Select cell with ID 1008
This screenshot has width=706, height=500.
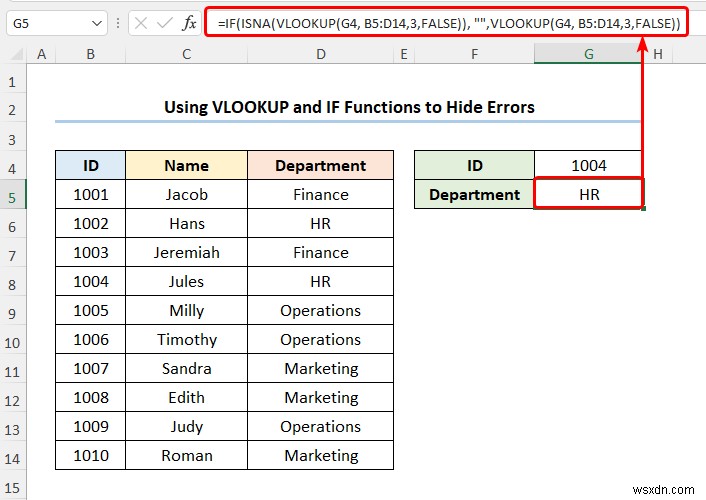point(91,397)
